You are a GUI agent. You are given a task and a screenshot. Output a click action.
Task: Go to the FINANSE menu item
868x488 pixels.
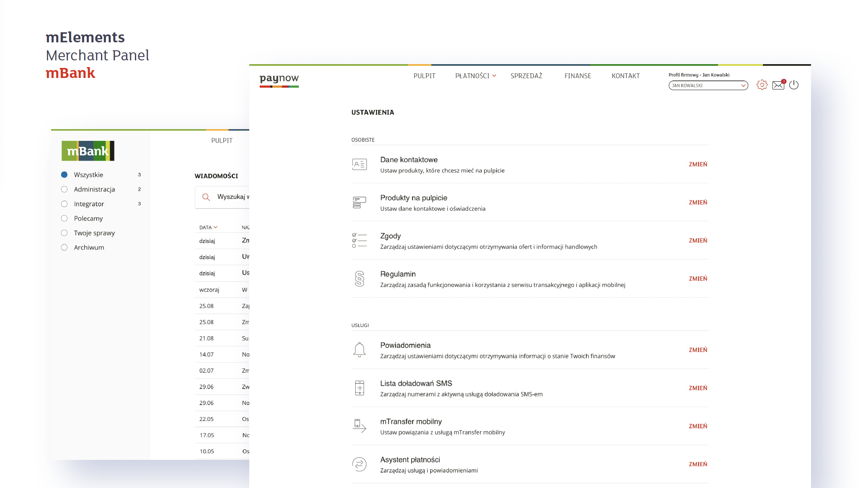(x=578, y=76)
